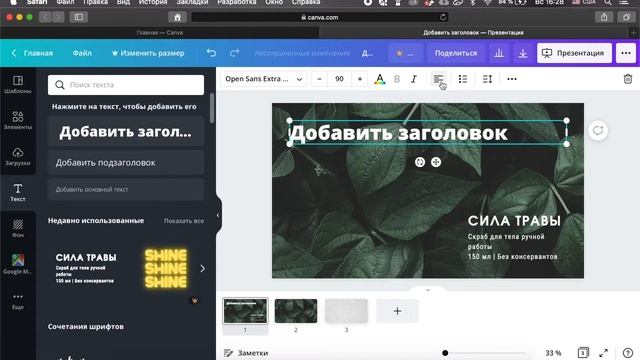This screenshot has height=360, width=640.
Task: Open the grid view page icon
Action: click(x=583, y=352)
